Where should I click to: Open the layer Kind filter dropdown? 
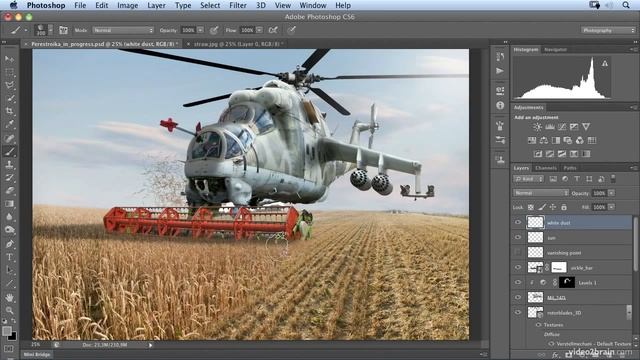529,179
